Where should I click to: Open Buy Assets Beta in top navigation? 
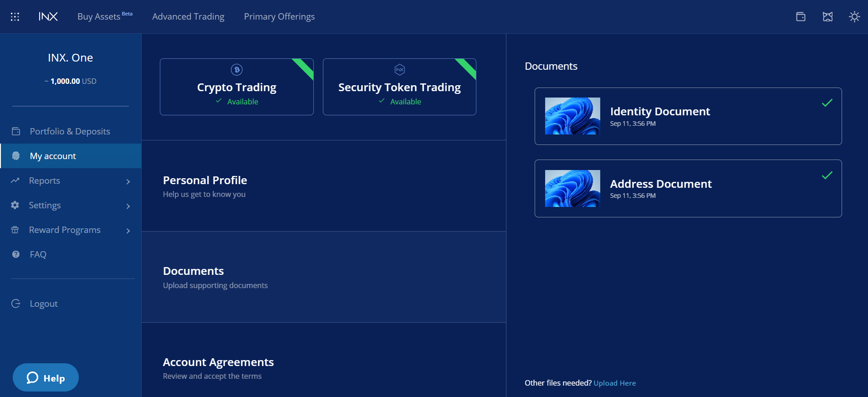(105, 16)
